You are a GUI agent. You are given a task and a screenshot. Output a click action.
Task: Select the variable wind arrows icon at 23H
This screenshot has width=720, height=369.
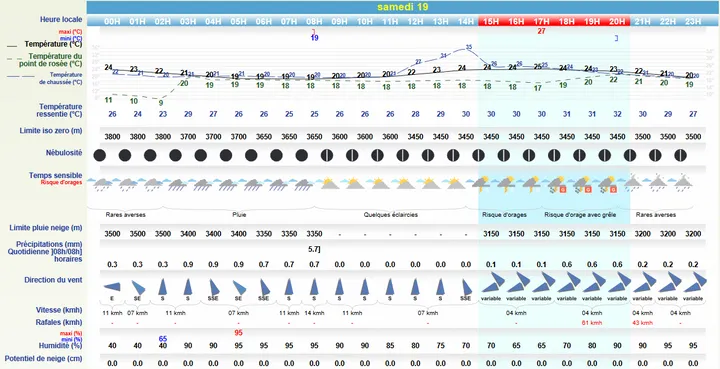tap(695, 282)
